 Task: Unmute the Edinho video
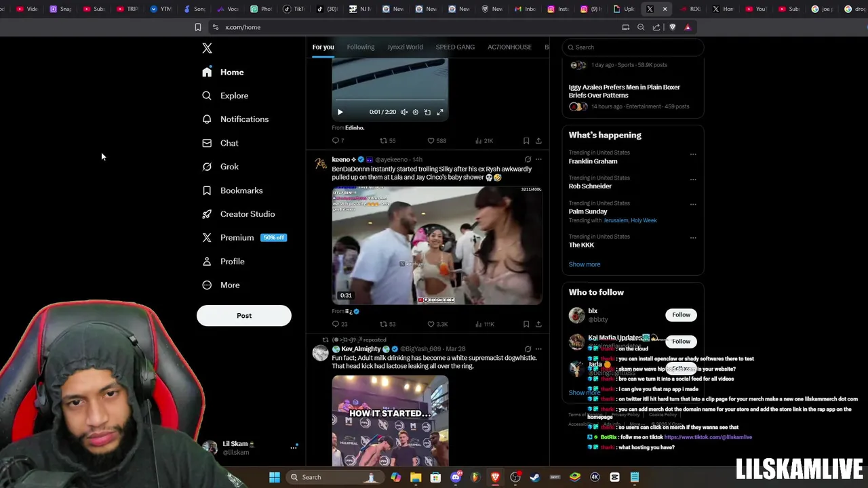404,112
